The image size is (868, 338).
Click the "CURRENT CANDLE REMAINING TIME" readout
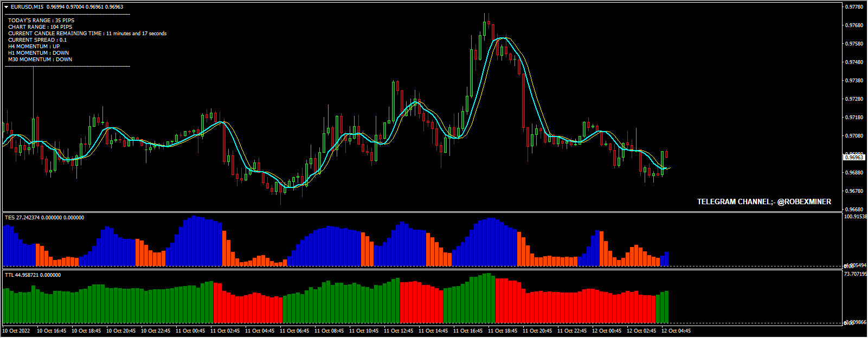tap(87, 34)
